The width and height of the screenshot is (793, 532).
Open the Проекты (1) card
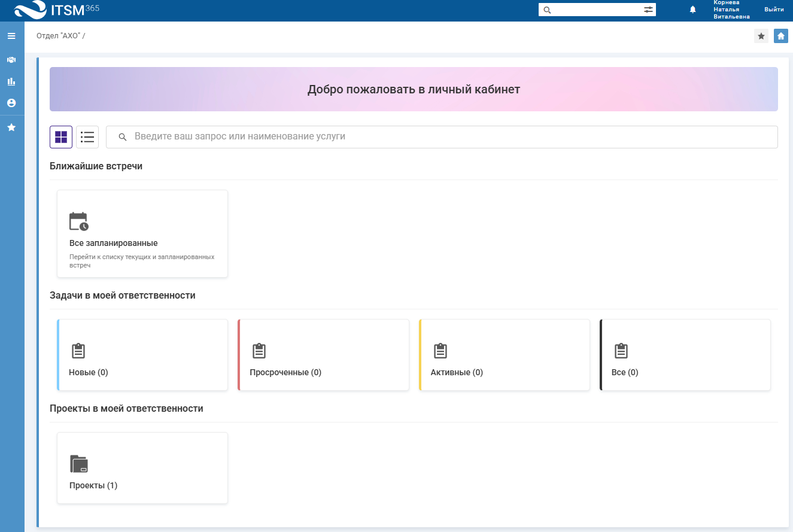[142, 468]
